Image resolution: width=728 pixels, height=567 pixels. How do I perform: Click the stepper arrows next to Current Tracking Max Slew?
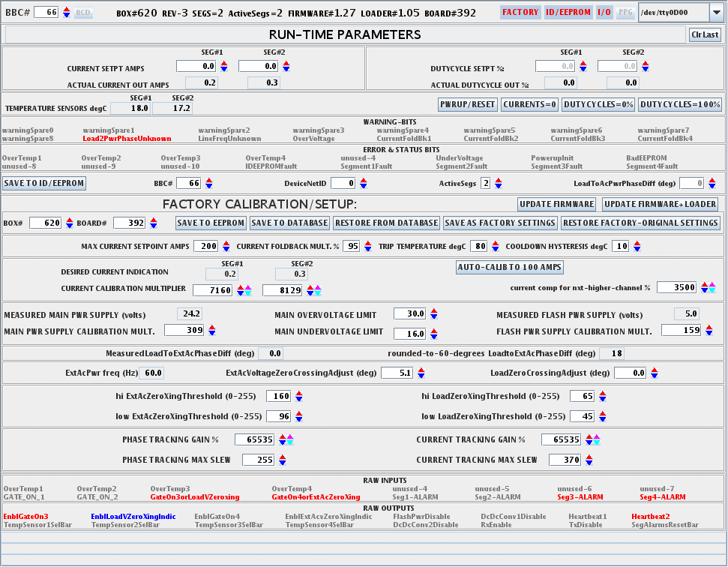coord(588,460)
